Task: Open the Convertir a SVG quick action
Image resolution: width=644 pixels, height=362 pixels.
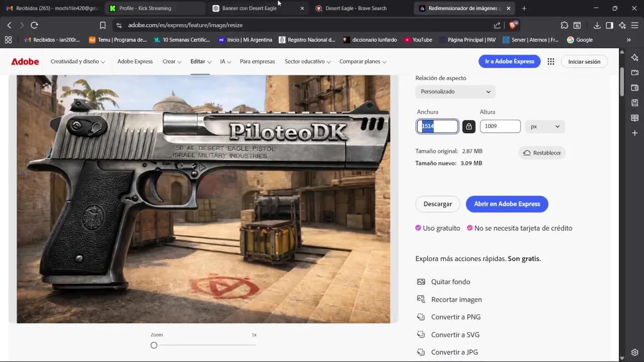Action: click(x=448, y=335)
